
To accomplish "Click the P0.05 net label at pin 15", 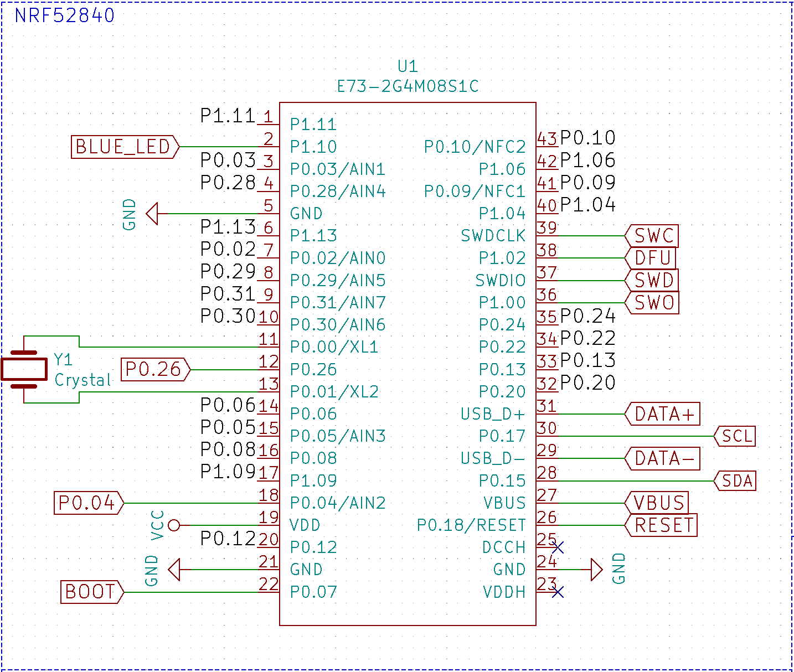I will (x=228, y=427).
